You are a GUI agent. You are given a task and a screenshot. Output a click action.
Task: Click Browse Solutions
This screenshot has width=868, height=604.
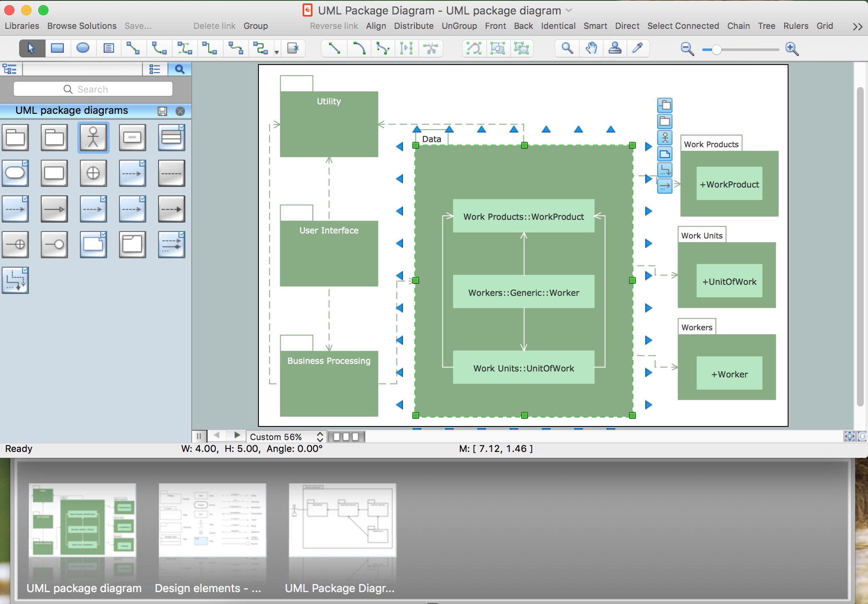[x=82, y=26]
